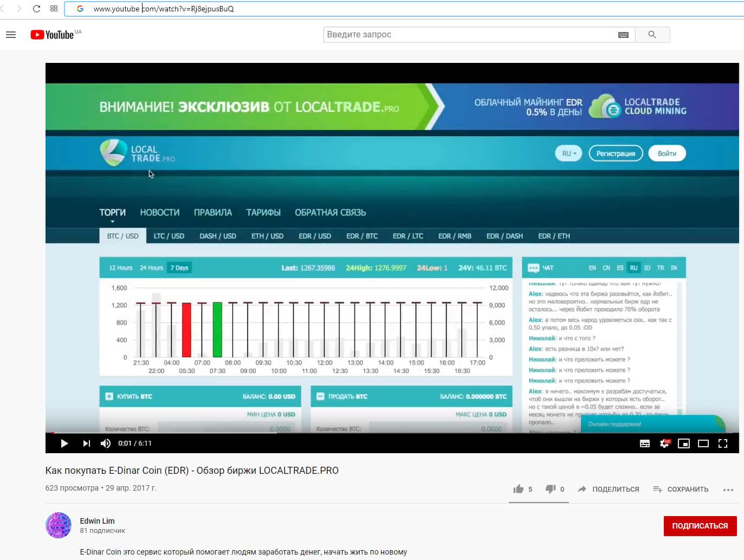Click the Регистрация button
The width and height of the screenshot is (744, 560).
click(x=616, y=153)
